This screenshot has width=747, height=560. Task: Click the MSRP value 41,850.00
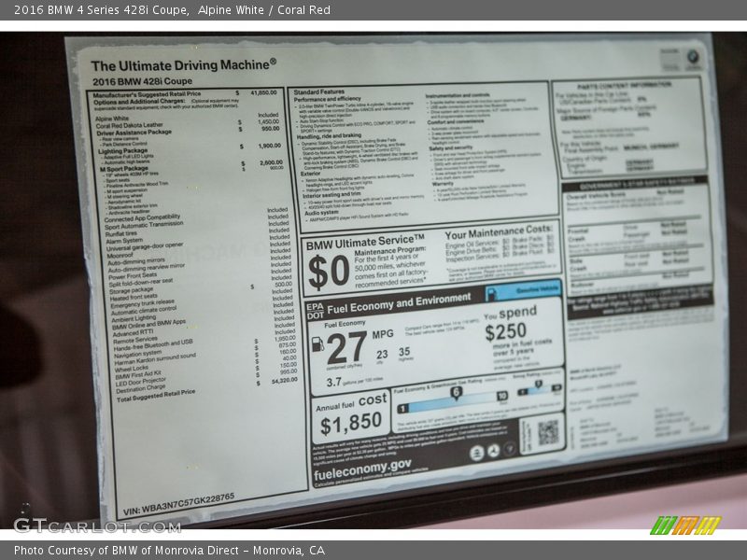[263, 92]
